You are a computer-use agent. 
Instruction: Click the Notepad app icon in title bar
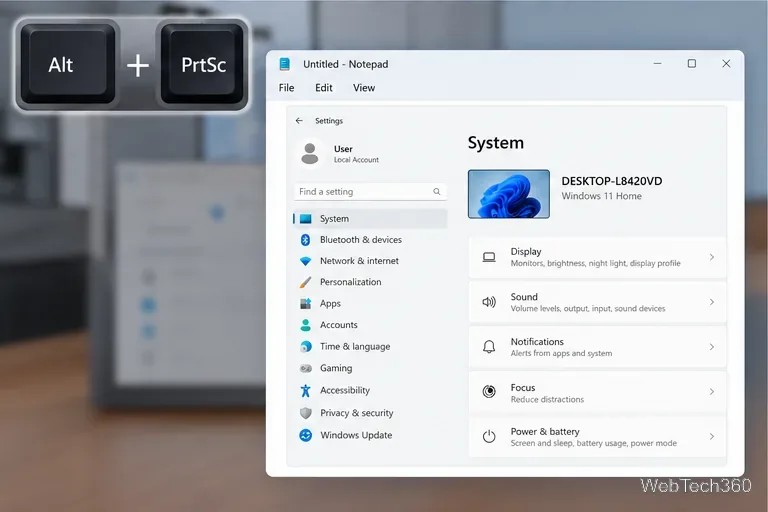(x=285, y=64)
